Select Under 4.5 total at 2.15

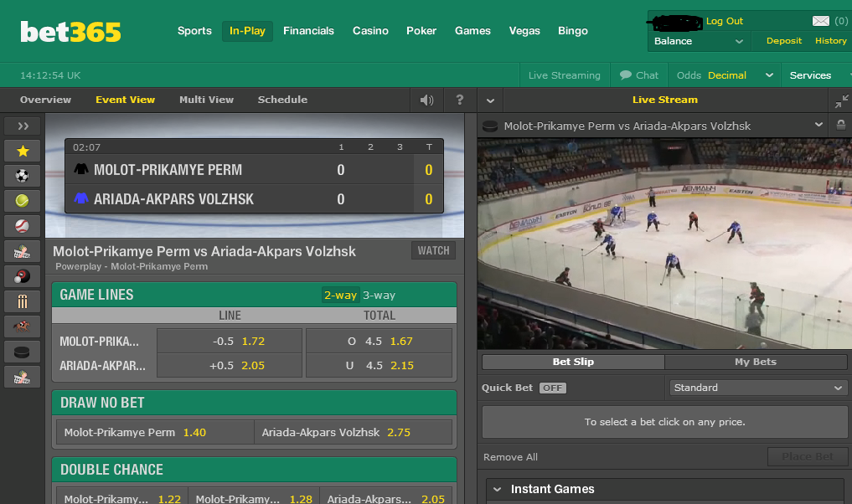coord(379,366)
